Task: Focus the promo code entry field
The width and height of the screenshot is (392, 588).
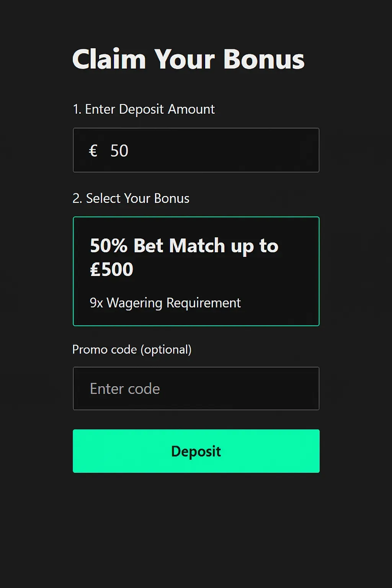Action: point(196,389)
